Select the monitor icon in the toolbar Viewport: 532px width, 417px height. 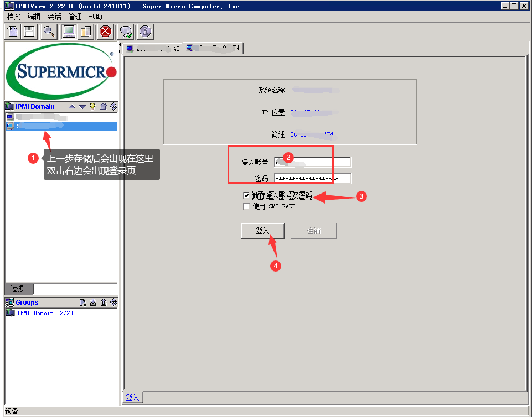[x=68, y=31]
